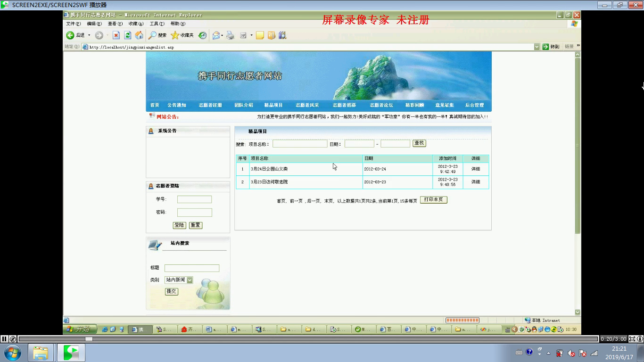
Task: Click the yellow note icon in the IE toolbar
Action: (260, 35)
